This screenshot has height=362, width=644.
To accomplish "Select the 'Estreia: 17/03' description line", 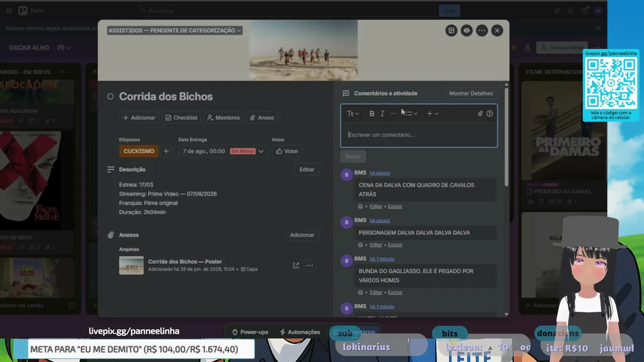I will click(136, 185).
